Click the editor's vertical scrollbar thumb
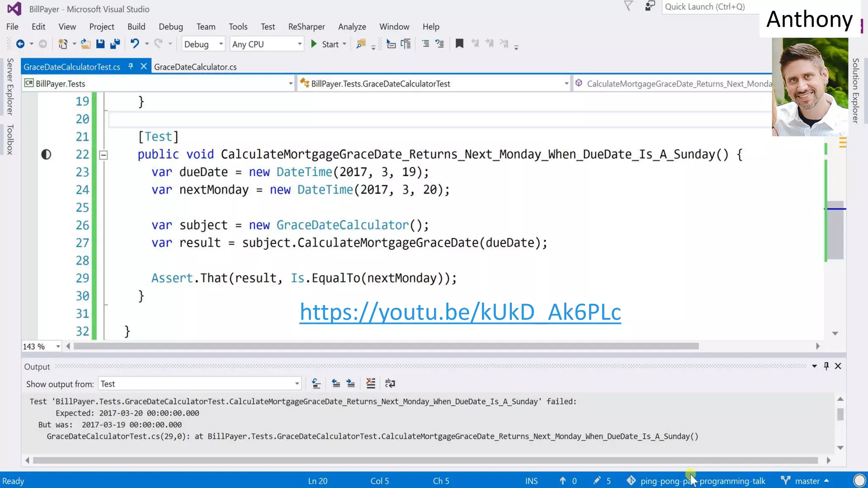Image resolution: width=868 pixels, height=488 pixels. [836, 231]
